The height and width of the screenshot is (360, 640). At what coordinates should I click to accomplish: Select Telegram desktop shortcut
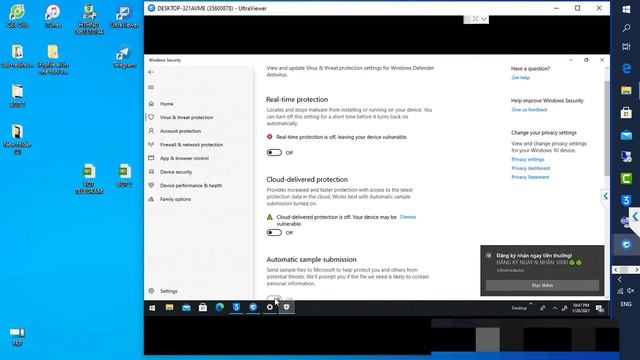tap(124, 57)
